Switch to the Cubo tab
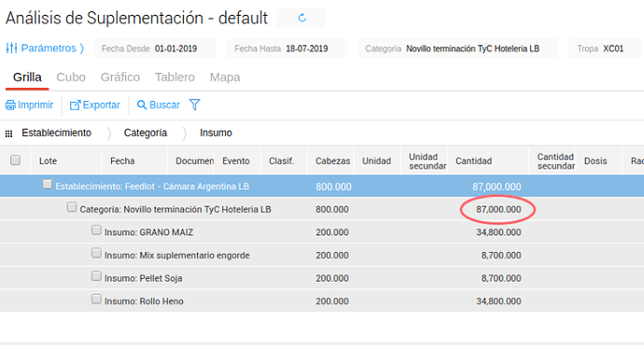The height and width of the screenshot is (351, 644). (x=71, y=77)
